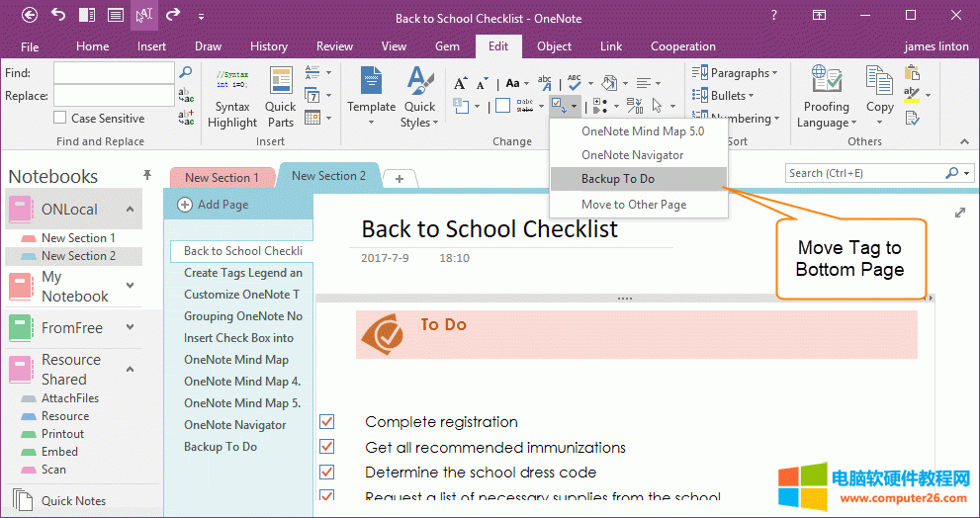The width and height of the screenshot is (980, 518).
Task: Collapse the ONLocal notebook
Action: (131, 210)
